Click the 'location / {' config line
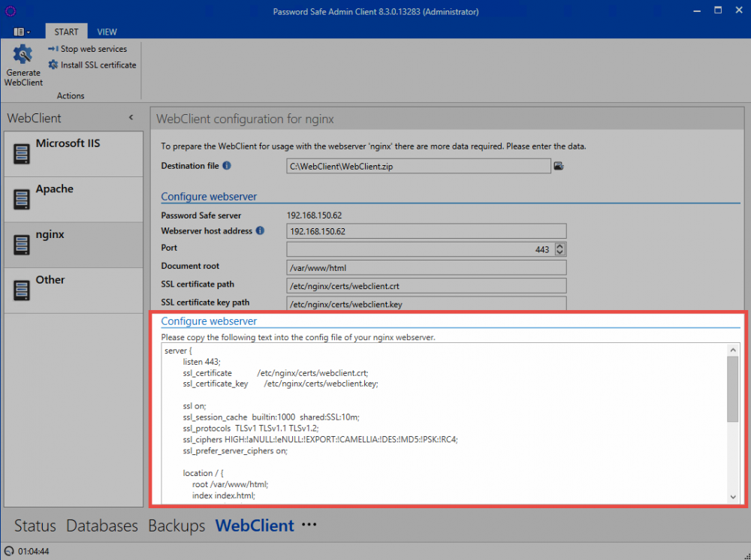The image size is (751, 560). pyautogui.click(x=203, y=473)
